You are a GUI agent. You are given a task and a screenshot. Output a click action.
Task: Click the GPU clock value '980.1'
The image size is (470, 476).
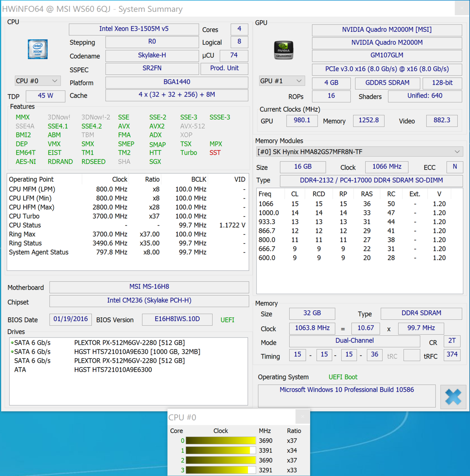[x=302, y=121]
